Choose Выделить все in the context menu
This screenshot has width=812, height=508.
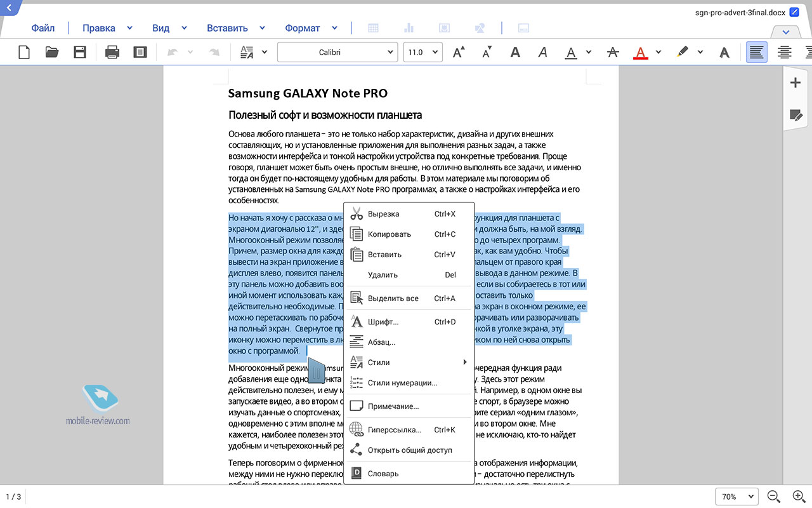tap(409, 298)
